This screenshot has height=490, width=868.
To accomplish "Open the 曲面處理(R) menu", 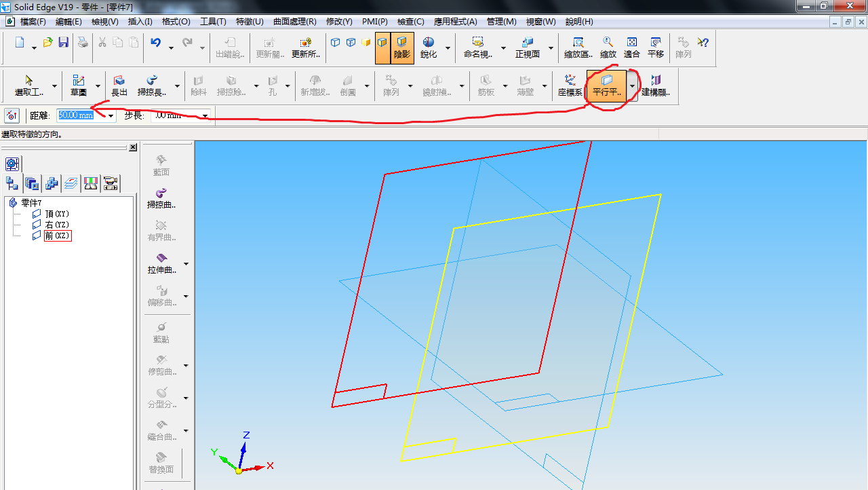I will tap(294, 22).
